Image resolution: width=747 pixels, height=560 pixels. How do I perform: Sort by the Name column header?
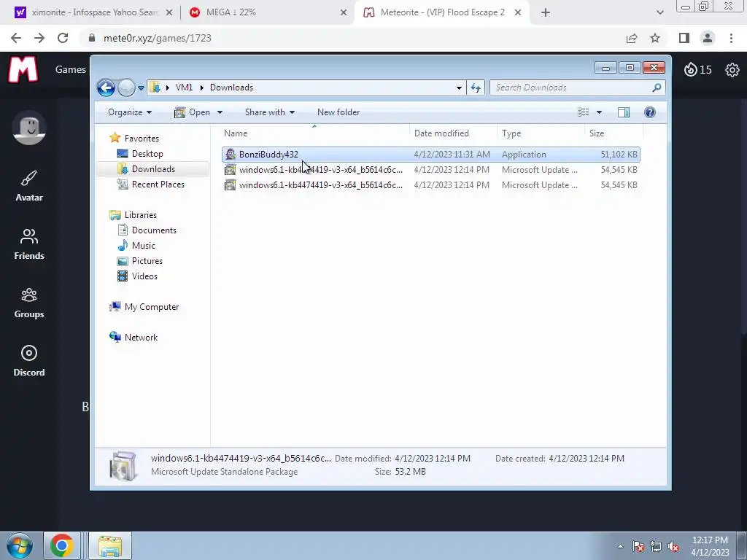(314, 133)
